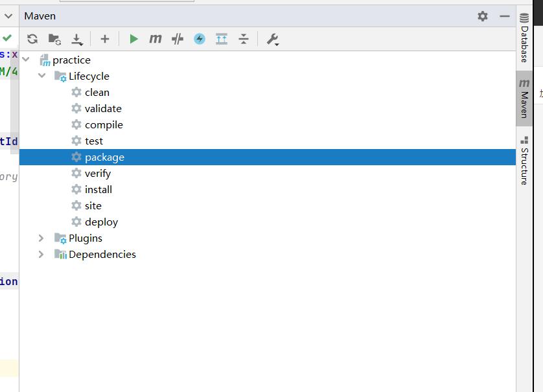Open Maven Settings wrench icon
543x392 pixels.
273,39
